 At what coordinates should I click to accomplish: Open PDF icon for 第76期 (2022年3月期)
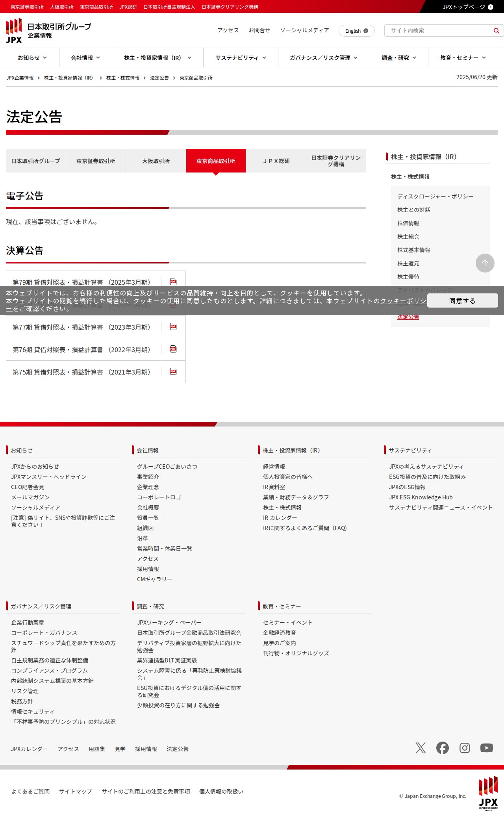(x=173, y=349)
